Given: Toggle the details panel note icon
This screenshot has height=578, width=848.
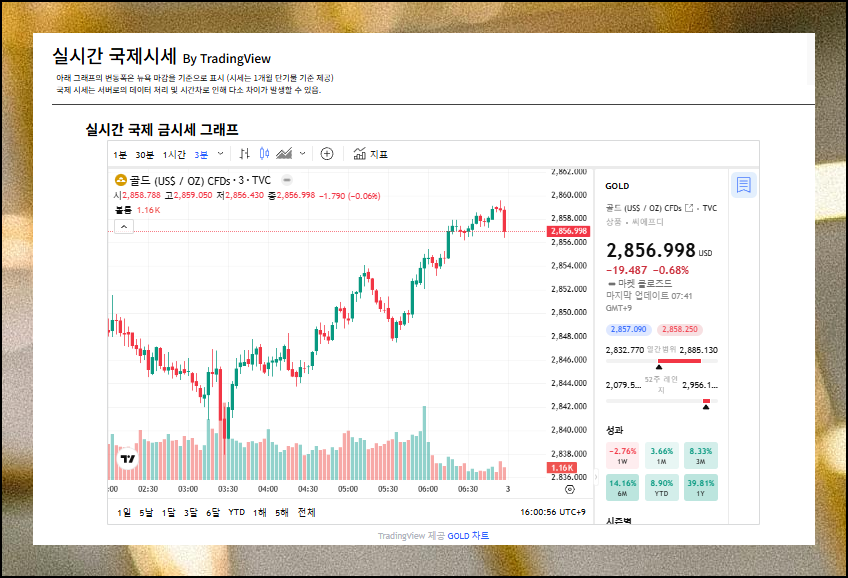Looking at the screenshot, I should pos(744,185).
